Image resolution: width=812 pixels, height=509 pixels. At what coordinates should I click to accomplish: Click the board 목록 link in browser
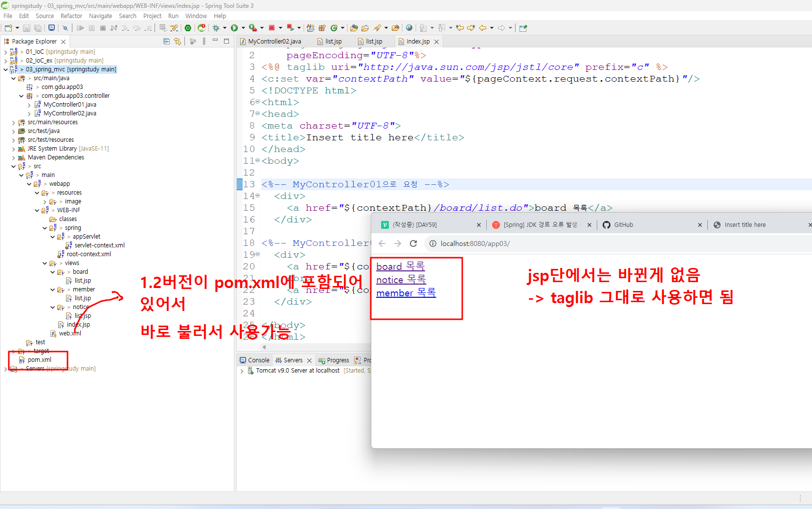click(x=401, y=266)
